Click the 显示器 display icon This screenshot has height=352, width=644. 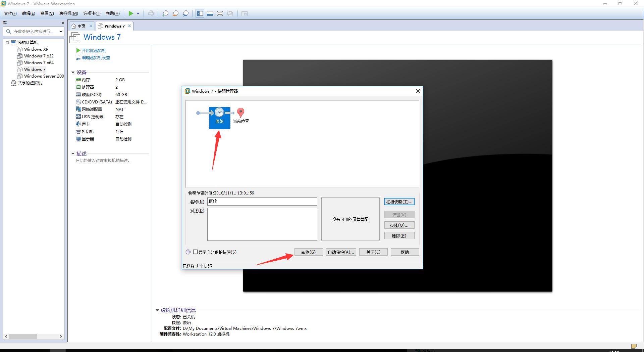point(78,139)
